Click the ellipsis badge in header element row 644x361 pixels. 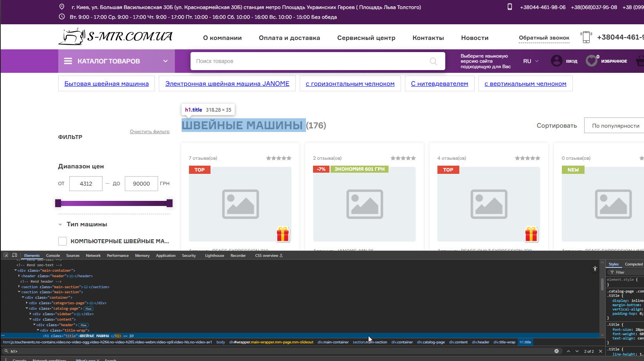click(72, 276)
